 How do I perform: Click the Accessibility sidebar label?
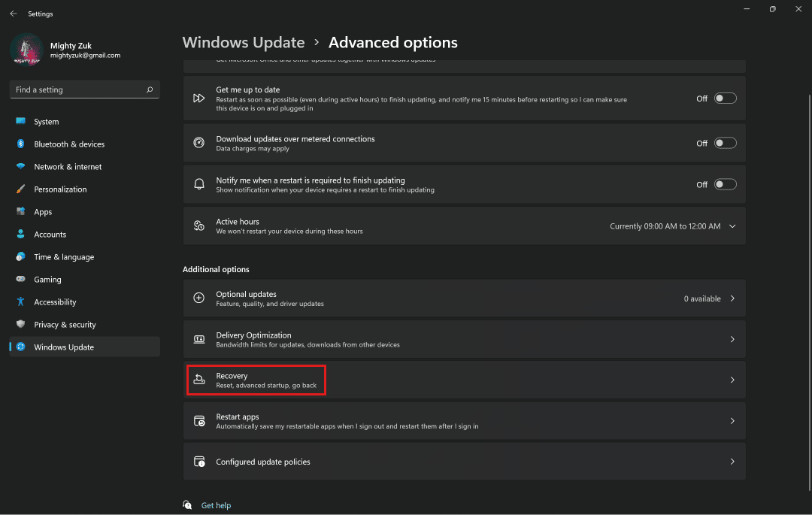55,301
